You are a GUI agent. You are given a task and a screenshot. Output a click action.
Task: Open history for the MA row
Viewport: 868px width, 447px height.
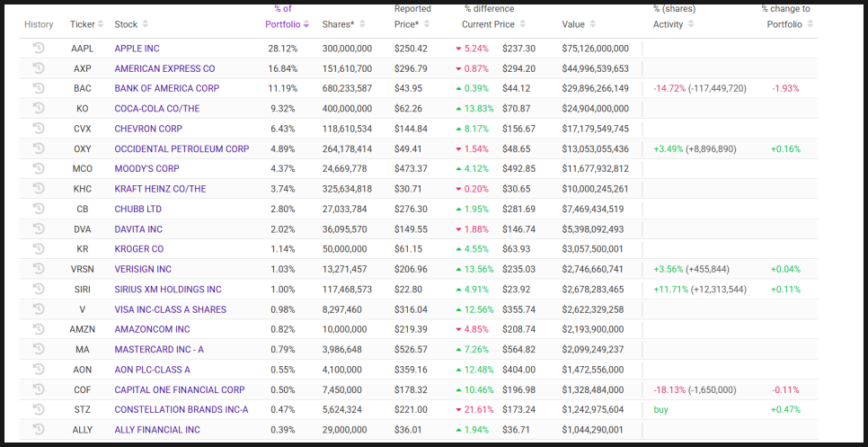(x=39, y=349)
